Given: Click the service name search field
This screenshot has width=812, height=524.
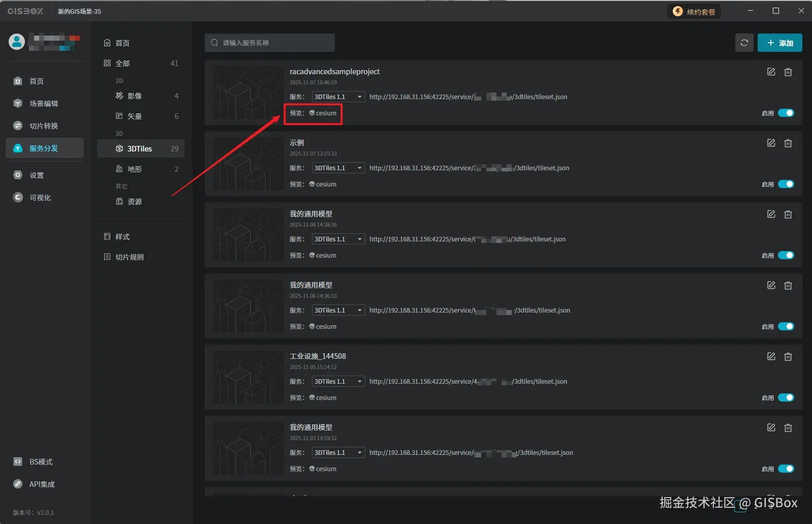Looking at the screenshot, I should tap(270, 43).
